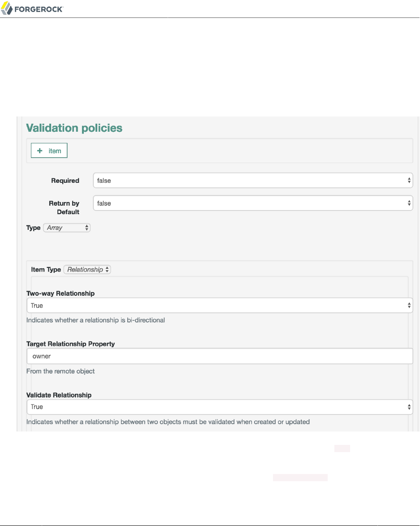Screen dimensions: 420x526
Task: Click the 'From the remote object' hint
Action: (x=61, y=371)
